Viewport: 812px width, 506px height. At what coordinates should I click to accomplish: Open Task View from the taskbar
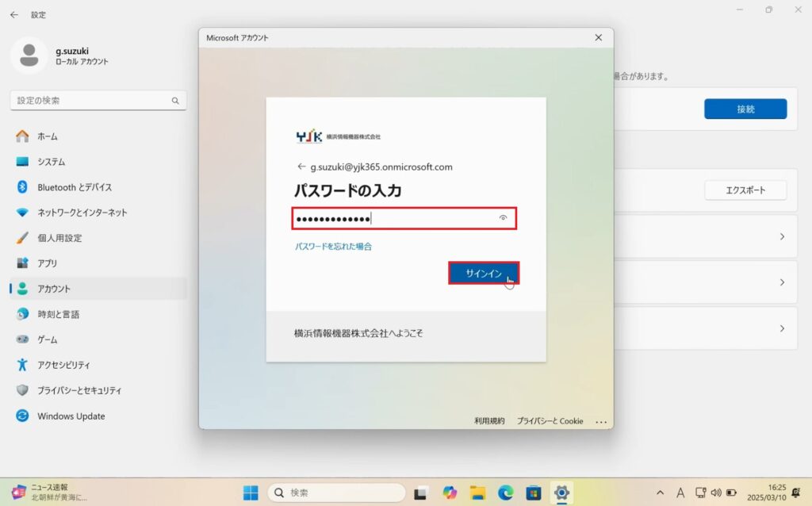(x=420, y=493)
